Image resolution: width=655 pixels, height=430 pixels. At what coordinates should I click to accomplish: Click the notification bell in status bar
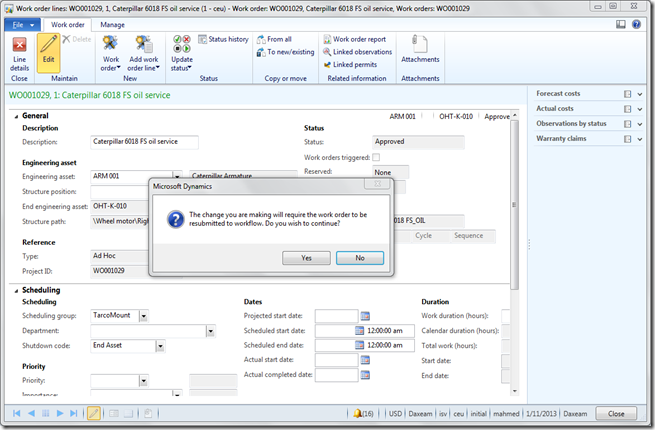click(357, 413)
